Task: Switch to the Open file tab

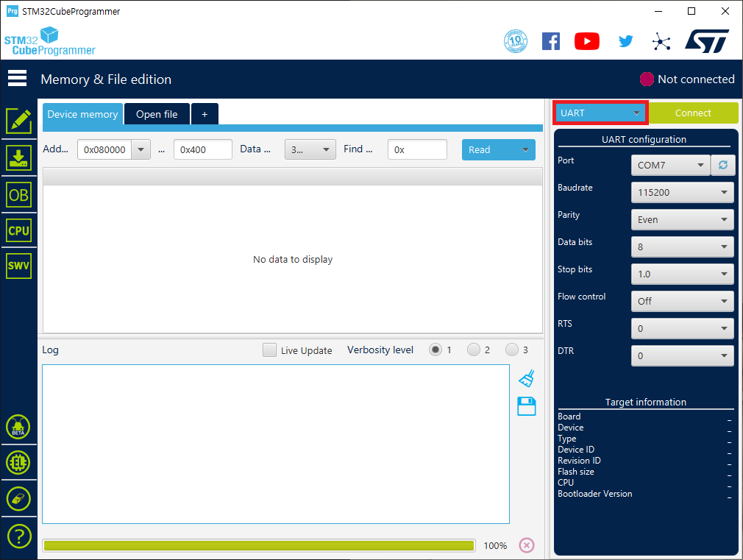Action: [x=157, y=114]
